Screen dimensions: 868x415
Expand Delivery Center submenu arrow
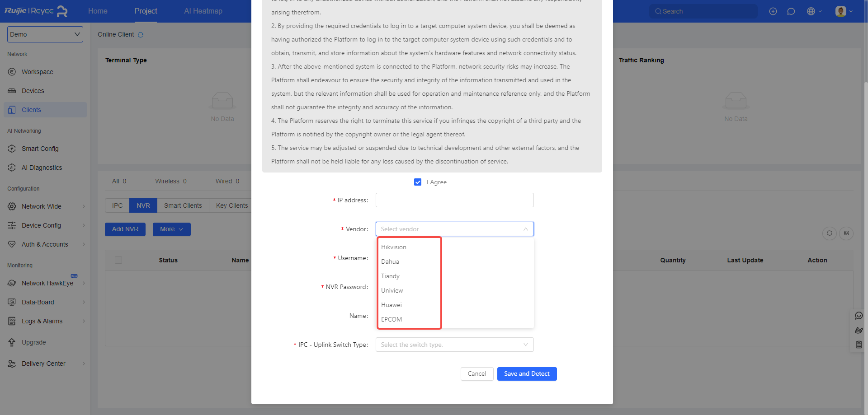coord(84,364)
